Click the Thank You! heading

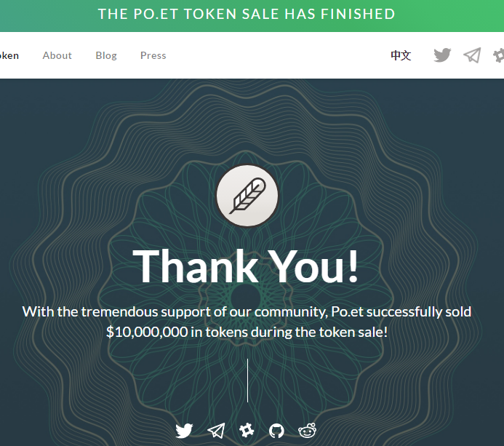coord(246,266)
